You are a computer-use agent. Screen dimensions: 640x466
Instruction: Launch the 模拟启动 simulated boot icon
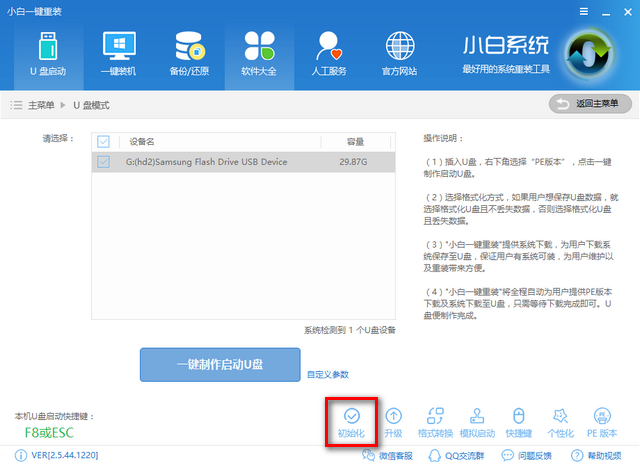(x=476, y=416)
